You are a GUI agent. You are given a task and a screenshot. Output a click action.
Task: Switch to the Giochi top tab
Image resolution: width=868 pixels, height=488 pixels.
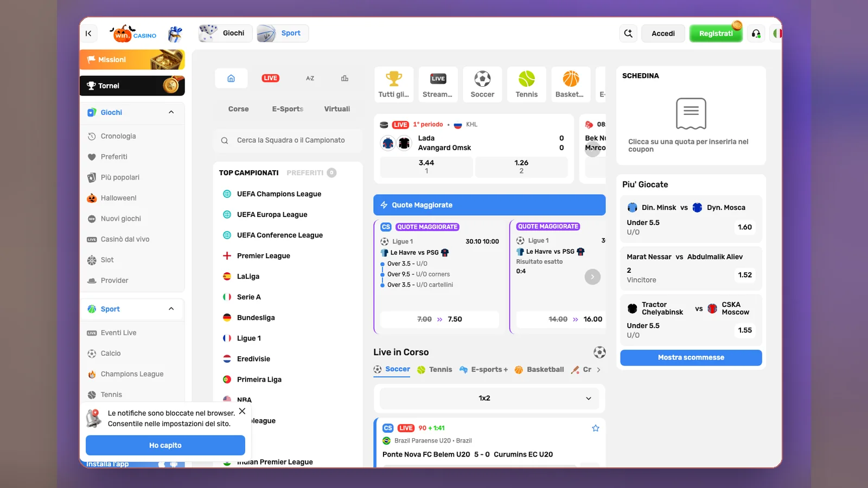pos(224,34)
